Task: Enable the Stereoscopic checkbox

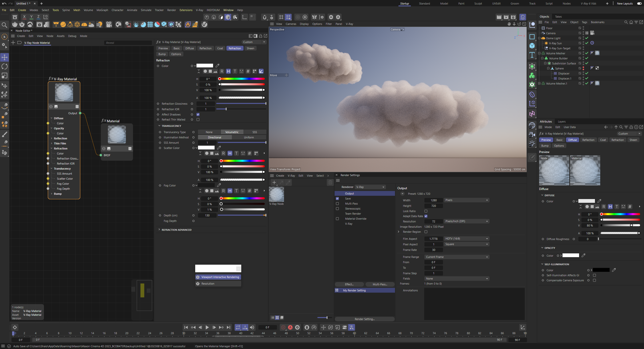Action: [337, 209]
